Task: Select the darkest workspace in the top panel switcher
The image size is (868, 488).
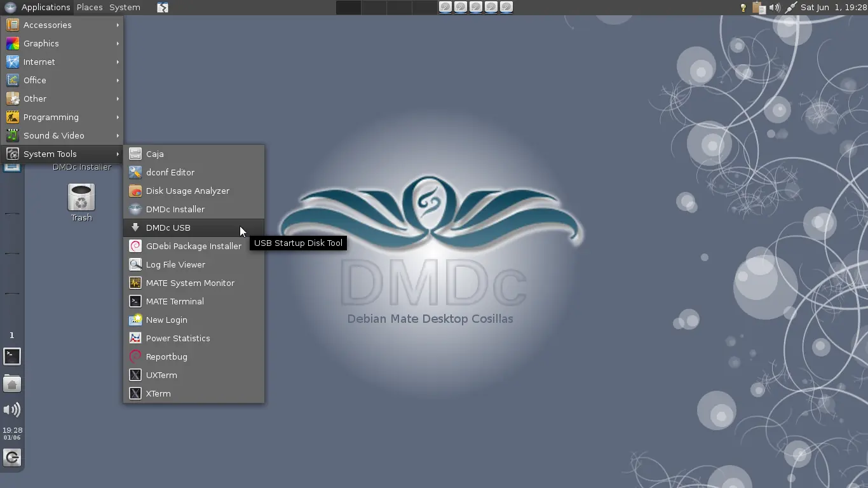Action: pos(348,8)
